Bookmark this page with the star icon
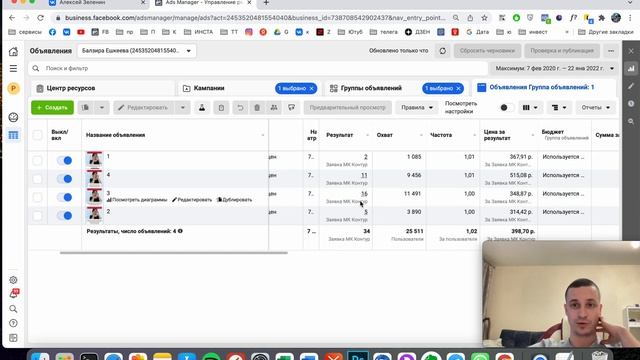 click(484, 18)
